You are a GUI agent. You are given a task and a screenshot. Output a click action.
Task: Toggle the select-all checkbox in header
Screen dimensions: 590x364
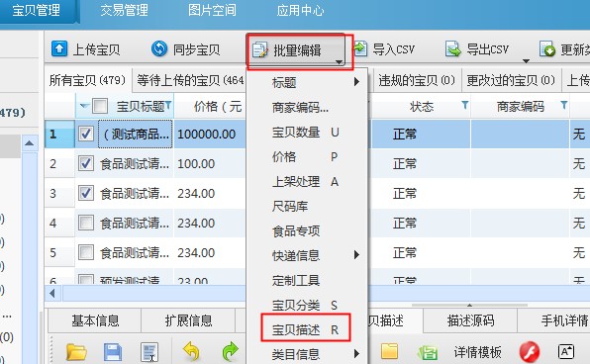coord(100,106)
